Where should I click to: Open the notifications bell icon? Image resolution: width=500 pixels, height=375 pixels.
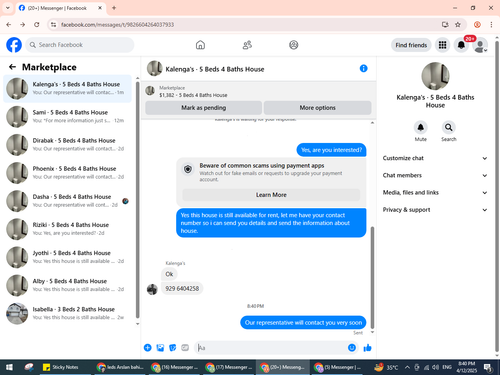(461, 45)
